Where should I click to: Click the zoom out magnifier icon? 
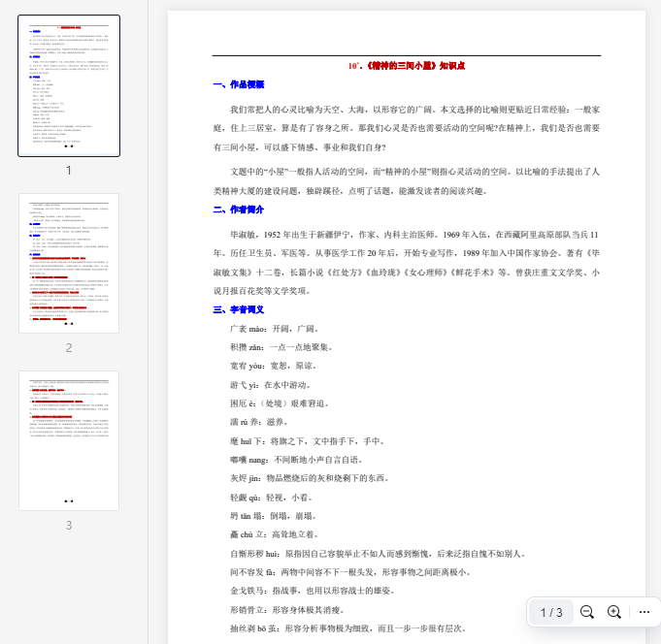[587, 612]
